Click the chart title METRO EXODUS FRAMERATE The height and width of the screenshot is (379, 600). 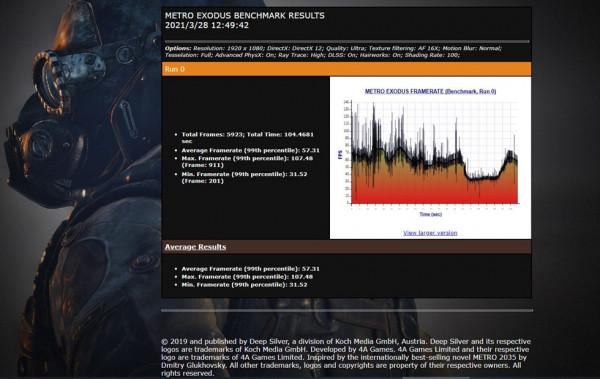(430, 91)
